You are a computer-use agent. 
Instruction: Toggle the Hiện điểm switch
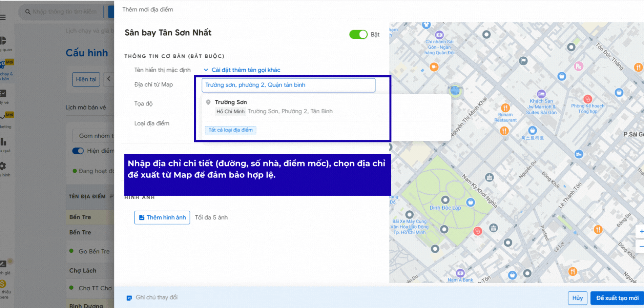tap(78, 151)
